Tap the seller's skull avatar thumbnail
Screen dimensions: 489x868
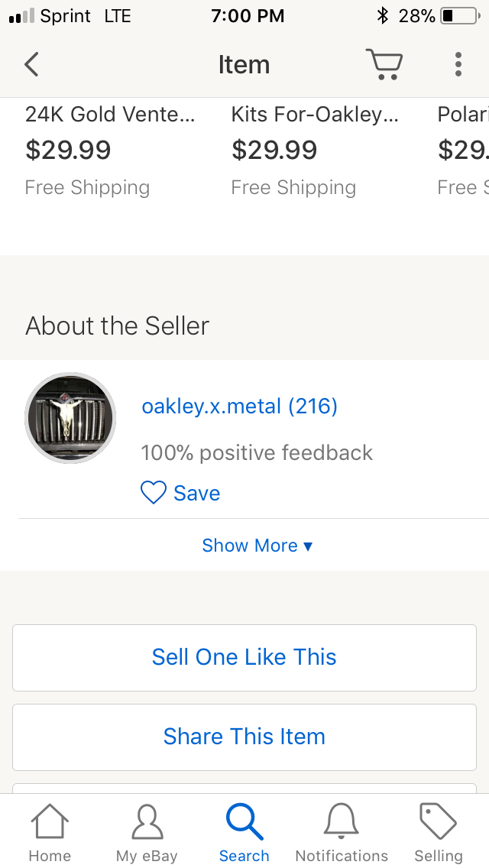(x=70, y=418)
